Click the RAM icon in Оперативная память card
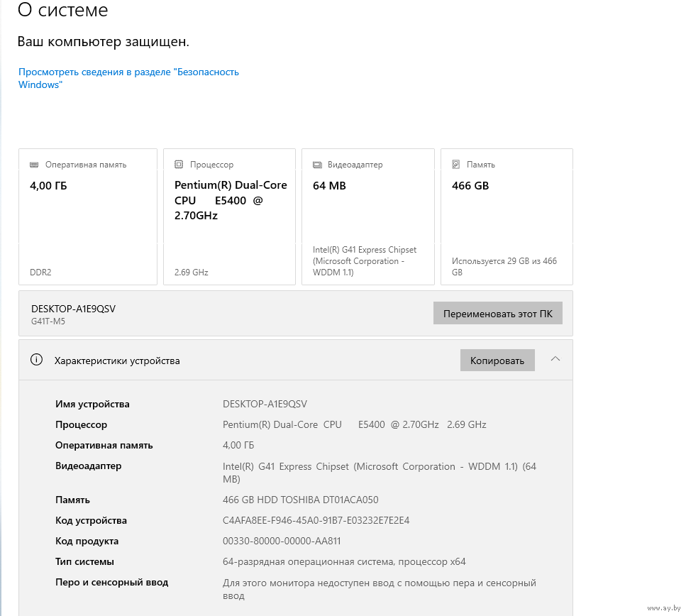Image resolution: width=686 pixels, height=616 pixels. coord(34,165)
